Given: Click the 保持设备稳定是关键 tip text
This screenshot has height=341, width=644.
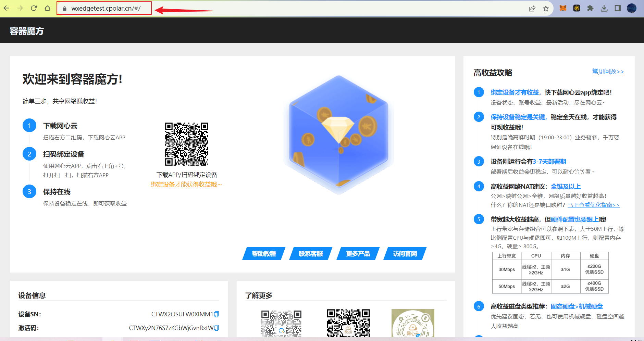Looking at the screenshot, I should coord(518,117).
